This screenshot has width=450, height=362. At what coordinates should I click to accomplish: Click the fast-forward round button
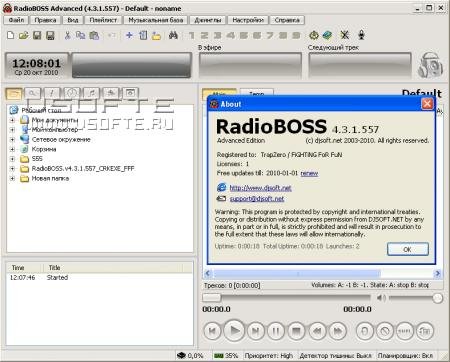tap(338, 331)
